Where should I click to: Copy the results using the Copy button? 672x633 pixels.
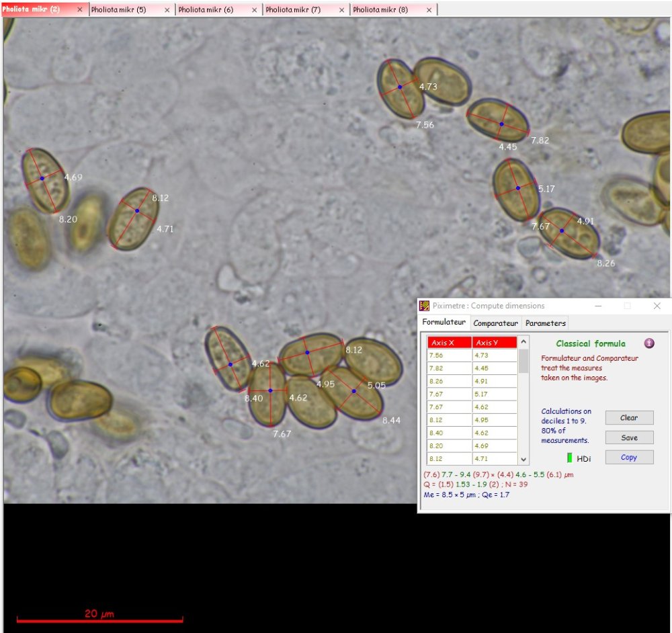coord(629,458)
